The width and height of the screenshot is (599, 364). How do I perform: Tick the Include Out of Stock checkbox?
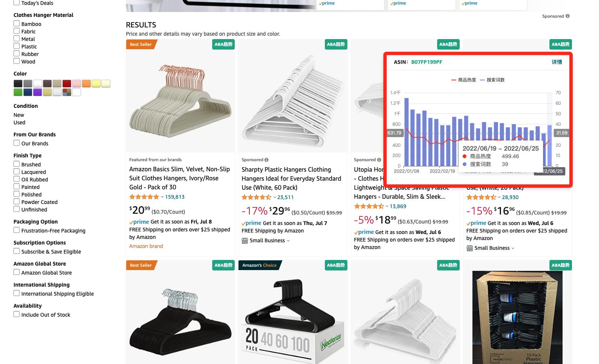click(17, 314)
